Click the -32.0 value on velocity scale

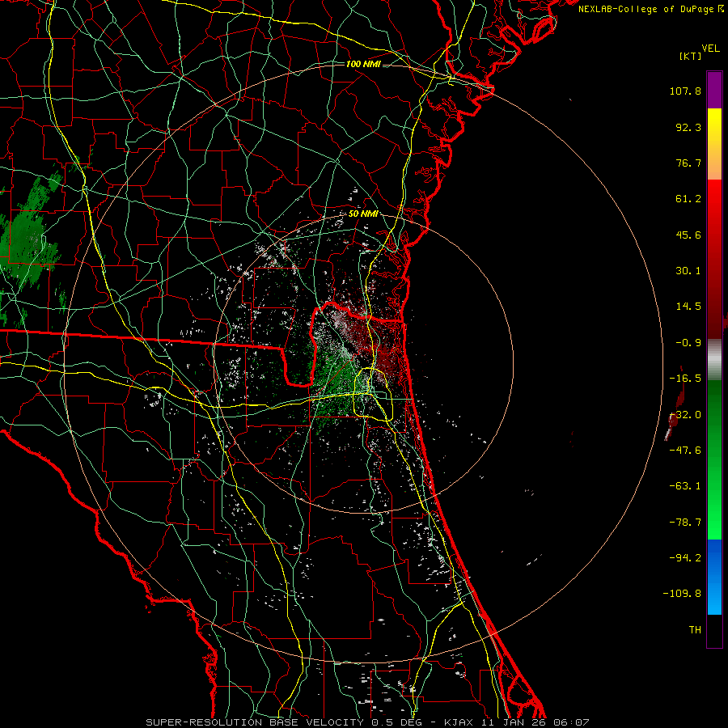click(685, 415)
